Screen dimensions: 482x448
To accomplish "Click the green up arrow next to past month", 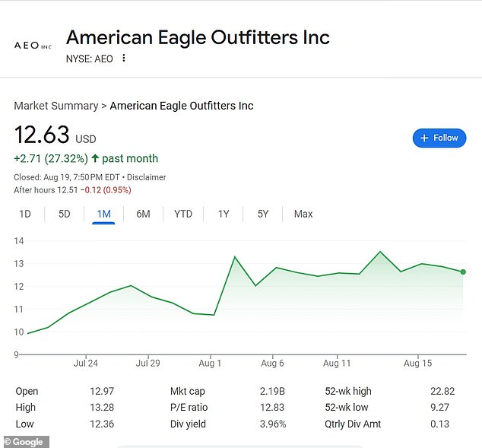I will click(95, 158).
